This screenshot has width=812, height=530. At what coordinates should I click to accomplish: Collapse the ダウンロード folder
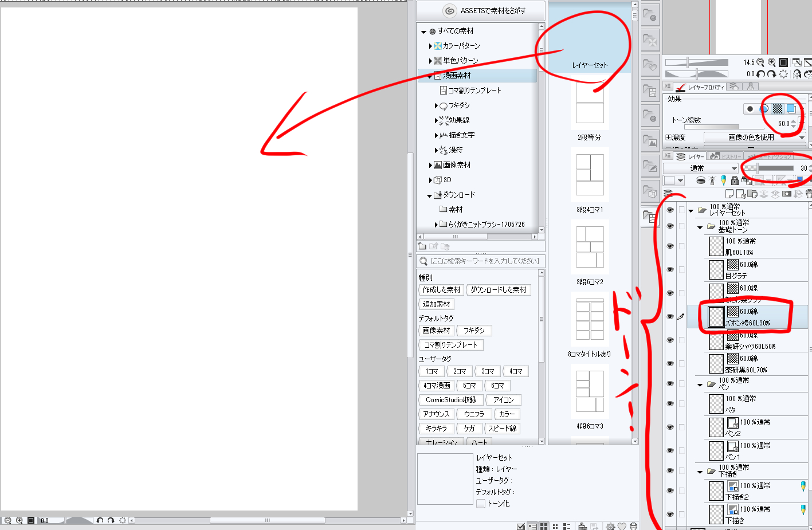429,195
